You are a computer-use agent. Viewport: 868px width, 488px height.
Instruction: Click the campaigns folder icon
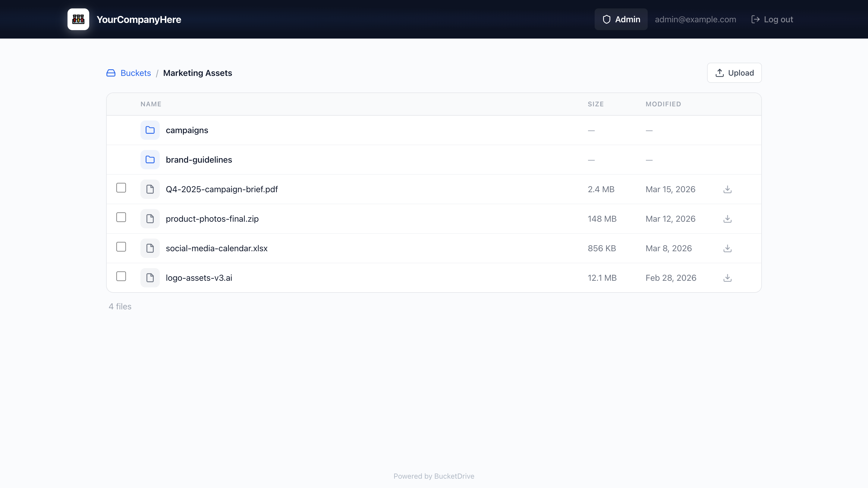(x=150, y=130)
